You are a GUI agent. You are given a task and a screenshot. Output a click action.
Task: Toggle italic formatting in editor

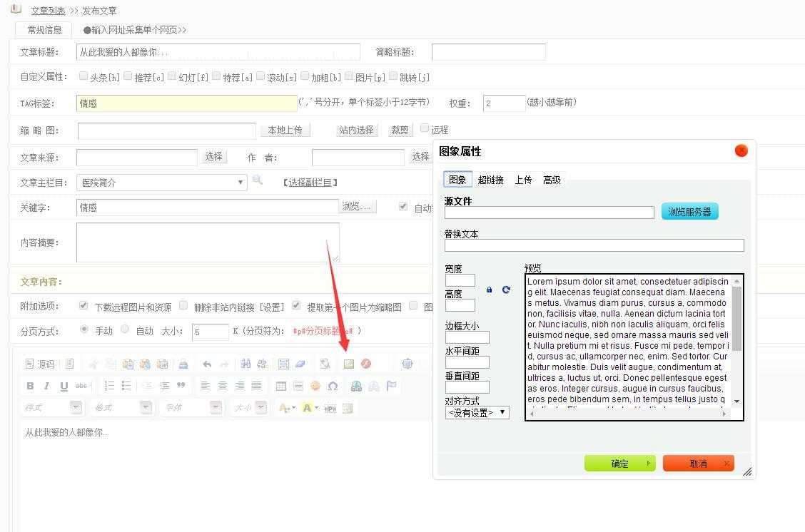click(x=46, y=386)
